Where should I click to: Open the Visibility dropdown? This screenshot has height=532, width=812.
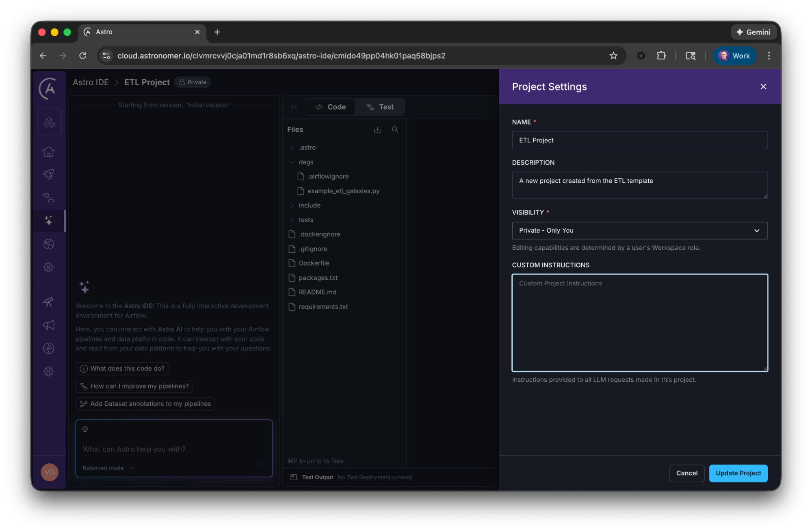point(639,231)
